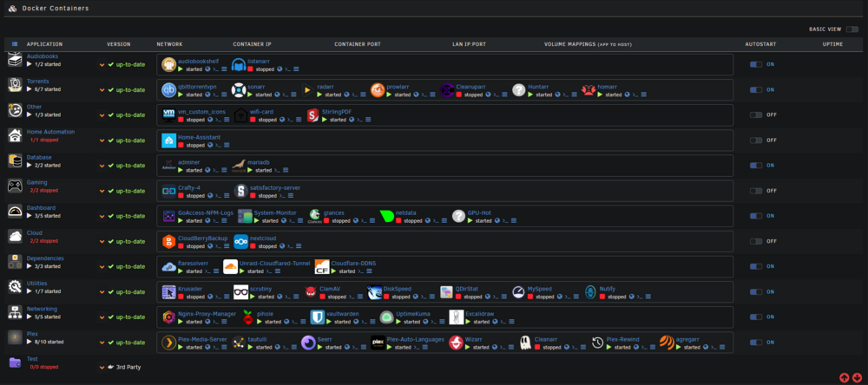Click the red scroll-up arrow button
Image resolution: width=868 pixels, height=385 pixels.
pyautogui.click(x=845, y=378)
